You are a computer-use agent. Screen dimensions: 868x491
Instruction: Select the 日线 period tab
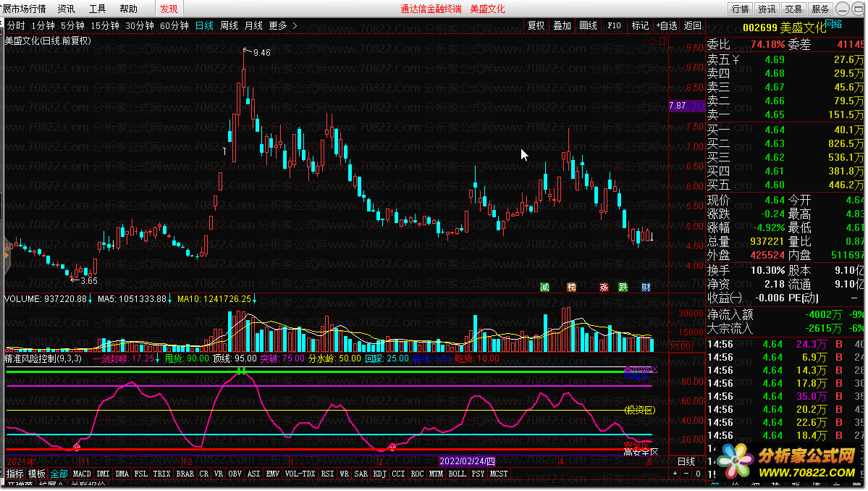[x=204, y=25]
